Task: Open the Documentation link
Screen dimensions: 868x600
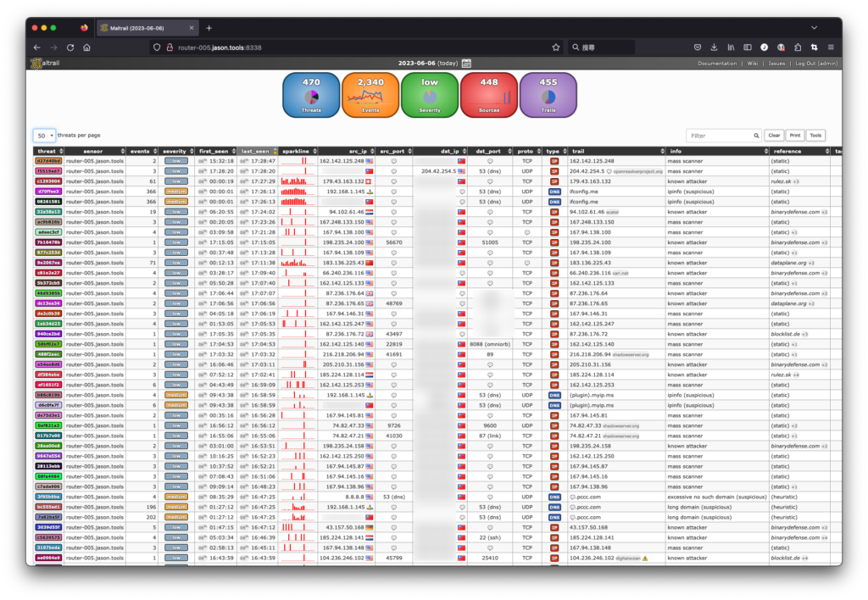Action: pos(717,64)
